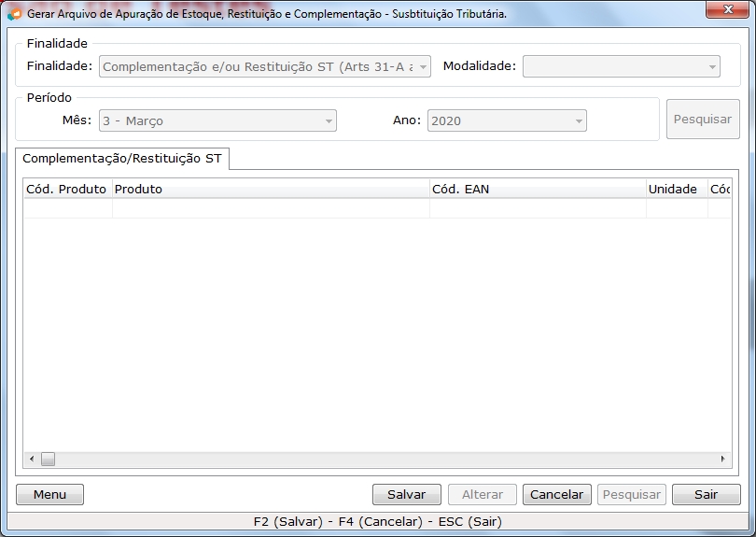Click the Sair button to exit
Viewport: 756px width, 537px height.
[x=706, y=495]
